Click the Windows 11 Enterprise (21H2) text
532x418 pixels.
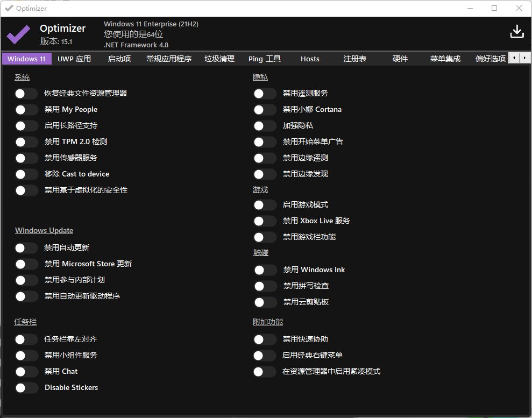pyautogui.click(x=151, y=24)
